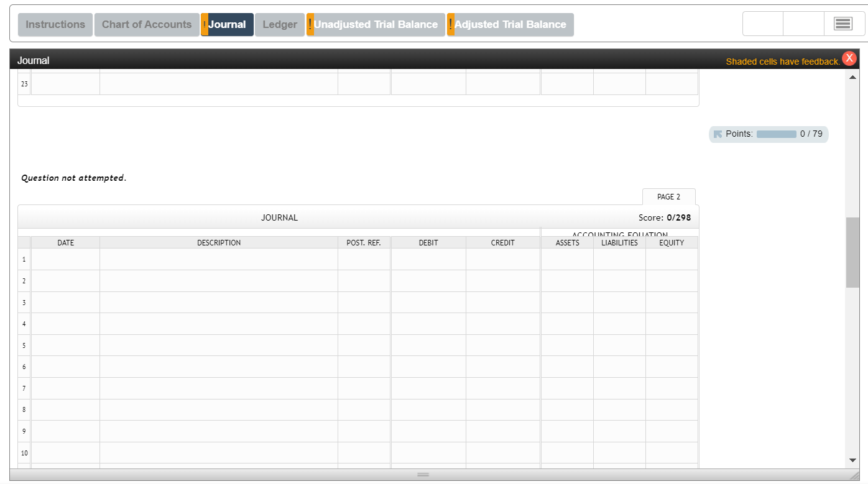Go to the Ledger tab
This screenshot has height=484, width=868.
tap(280, 25)
